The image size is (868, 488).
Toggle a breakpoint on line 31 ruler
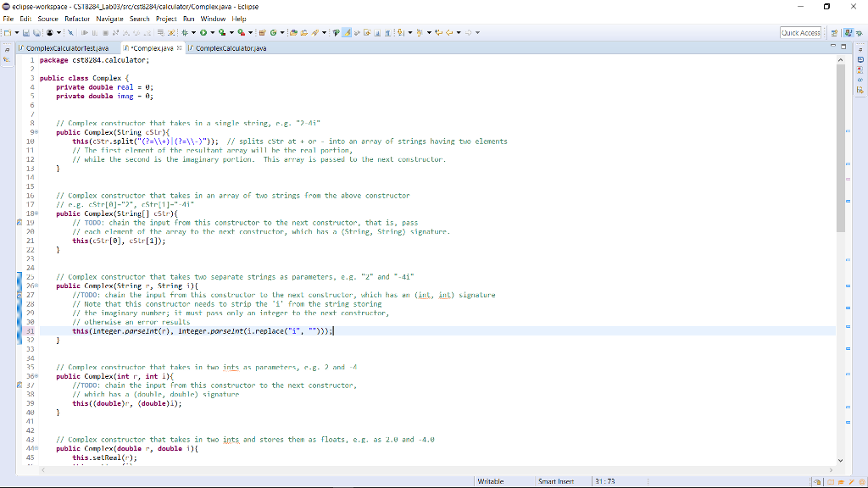click(x=19, y=330)
